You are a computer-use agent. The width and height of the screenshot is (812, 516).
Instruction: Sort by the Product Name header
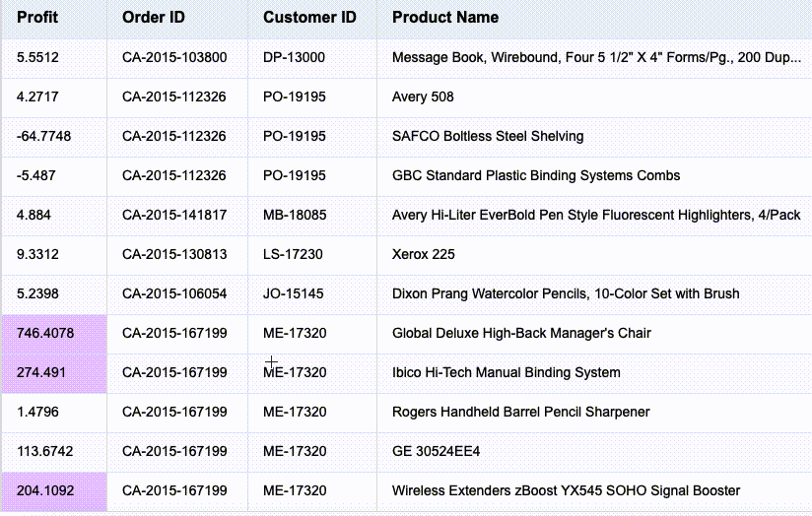point(445,18)
